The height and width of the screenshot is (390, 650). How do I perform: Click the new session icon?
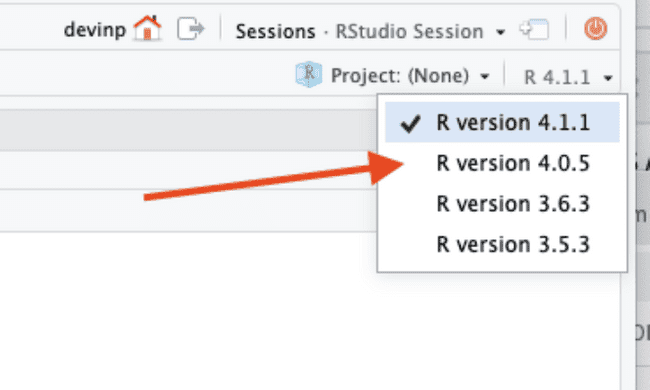point(534,29)
